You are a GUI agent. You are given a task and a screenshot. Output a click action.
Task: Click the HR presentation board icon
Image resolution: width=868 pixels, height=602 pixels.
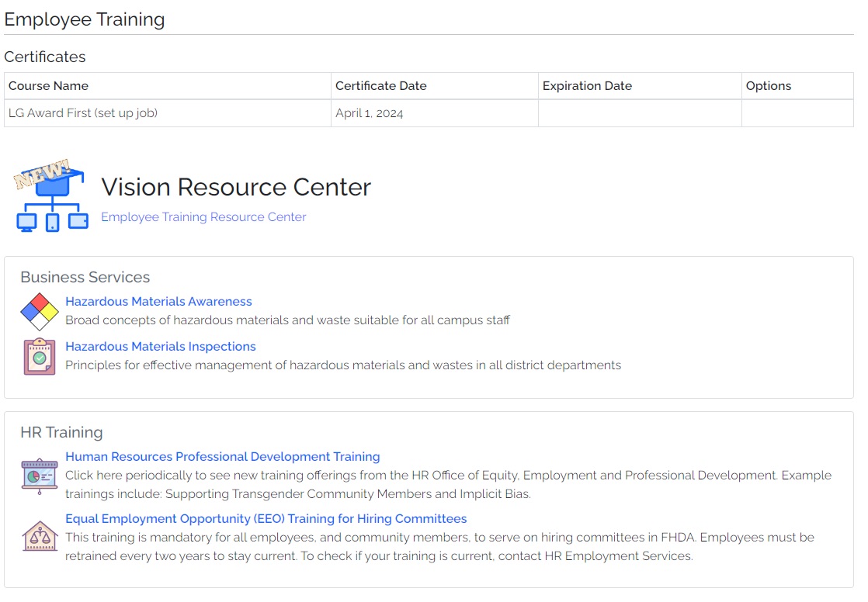coord(39,474)
